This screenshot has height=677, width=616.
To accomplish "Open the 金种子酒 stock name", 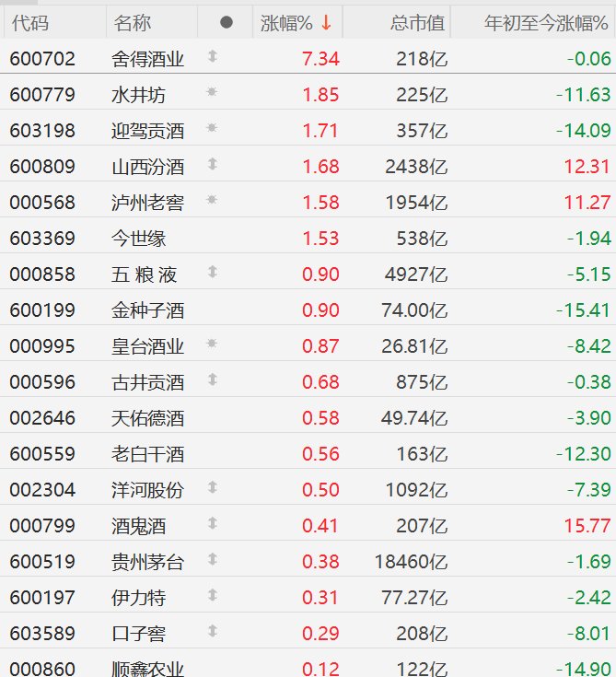I will pyautogui.click(x=147, y=310).
